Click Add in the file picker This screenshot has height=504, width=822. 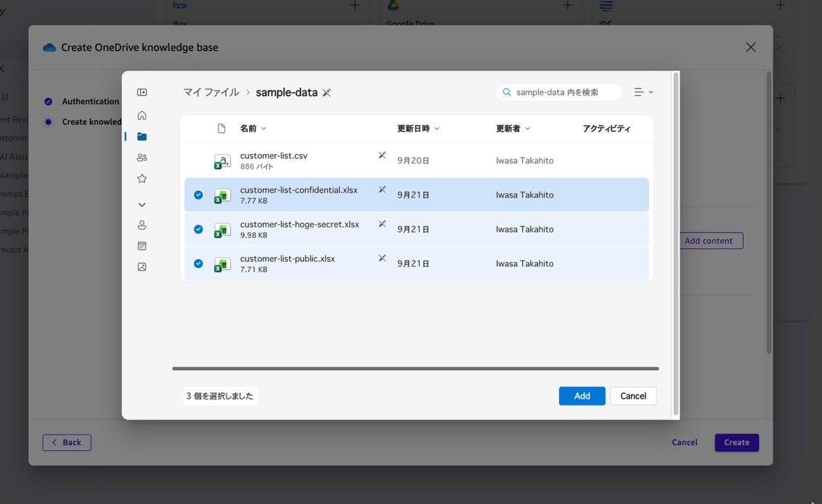click(x=582, y=396)
